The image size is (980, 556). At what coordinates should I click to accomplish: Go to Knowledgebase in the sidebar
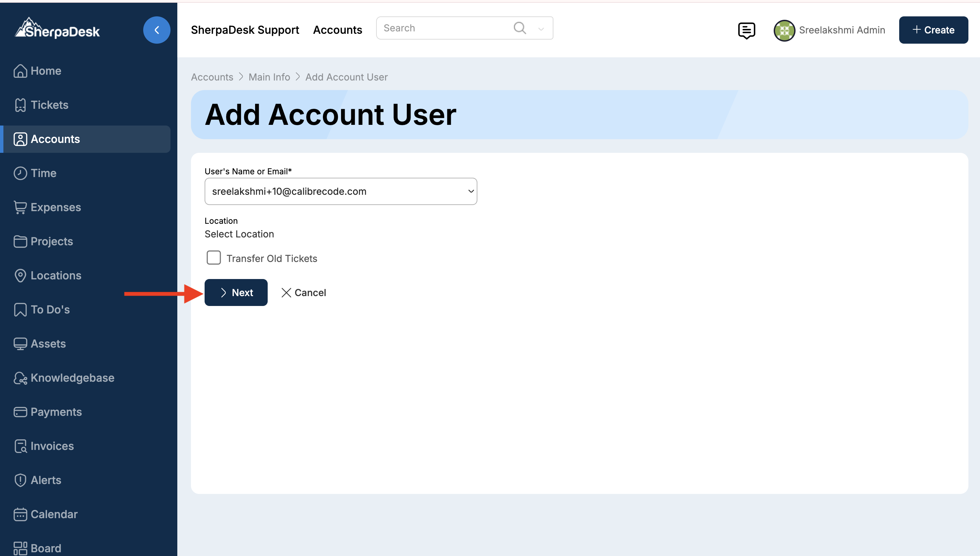pos(72,378)
